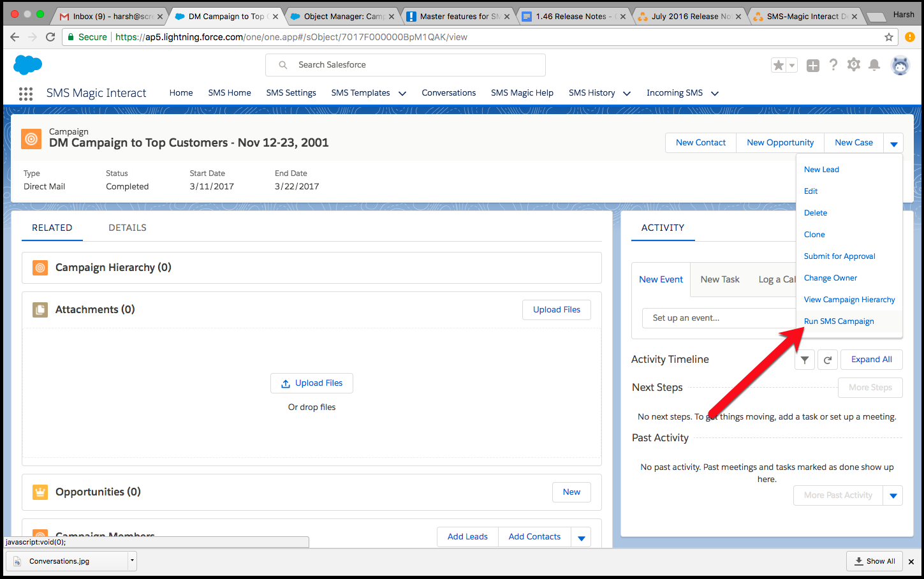Image resolution: width=924 pixels, height=579 pixels.
Task: Open Conversations.jpg download options arrow
Action: click(x=132, y=561)
